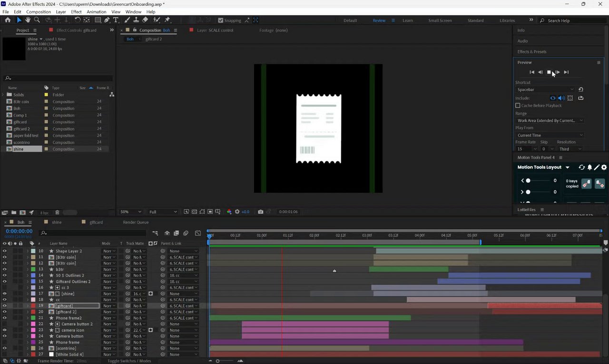Switch to the Learn workspace

pyautogui.click(x=407, y=20)
